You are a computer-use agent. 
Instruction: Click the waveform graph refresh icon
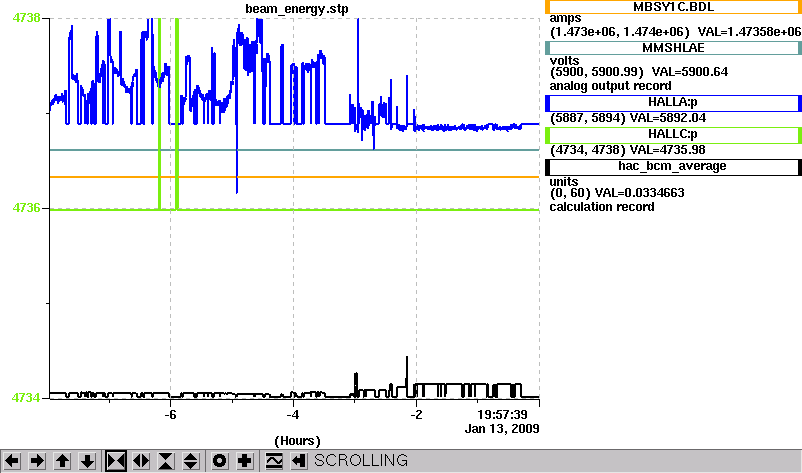pyautogui.click(x=274, y=461)
